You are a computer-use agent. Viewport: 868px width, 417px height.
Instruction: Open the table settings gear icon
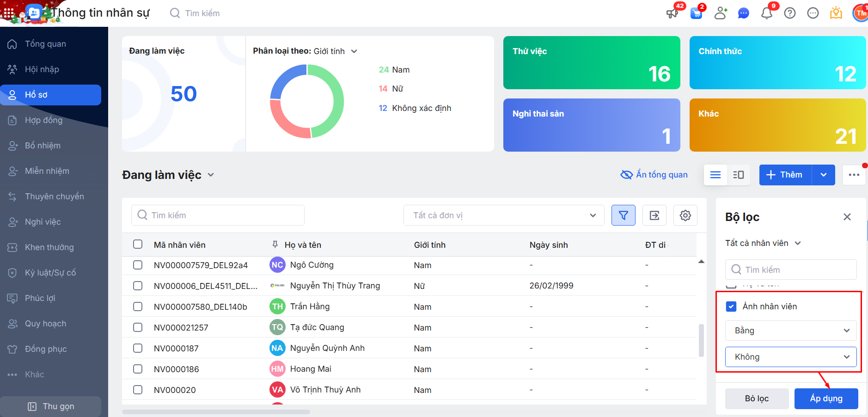point(685,215)
